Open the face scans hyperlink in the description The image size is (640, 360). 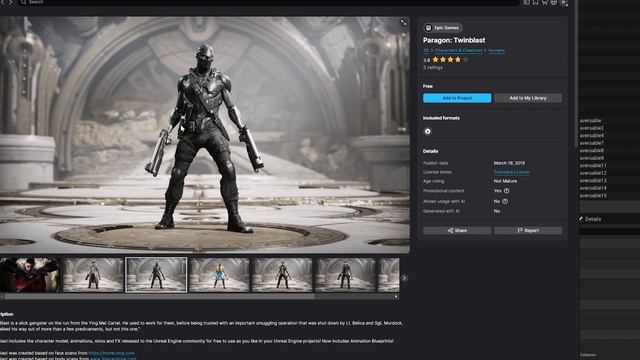111,353
